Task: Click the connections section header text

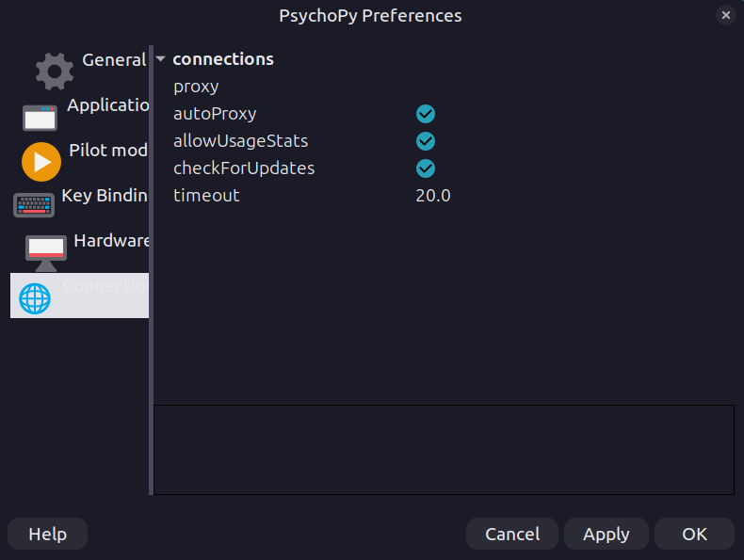Action: [x=223, y=58]
